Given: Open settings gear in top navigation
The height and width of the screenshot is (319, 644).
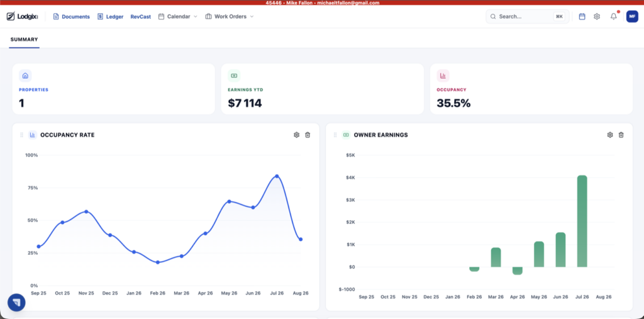Looking at the screenshot, I should pyautogui.click(x=597, y=16).
